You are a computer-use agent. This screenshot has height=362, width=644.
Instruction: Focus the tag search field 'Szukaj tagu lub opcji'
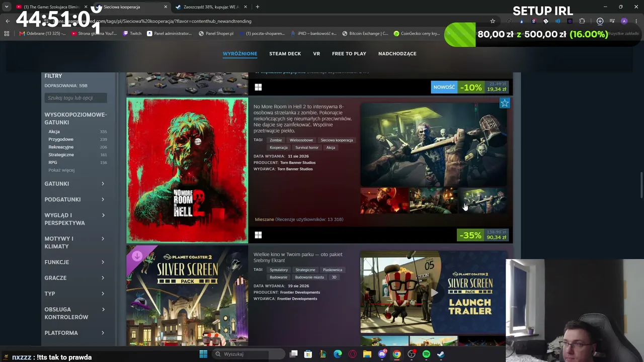pyautogui.click(x=75, y=98)
